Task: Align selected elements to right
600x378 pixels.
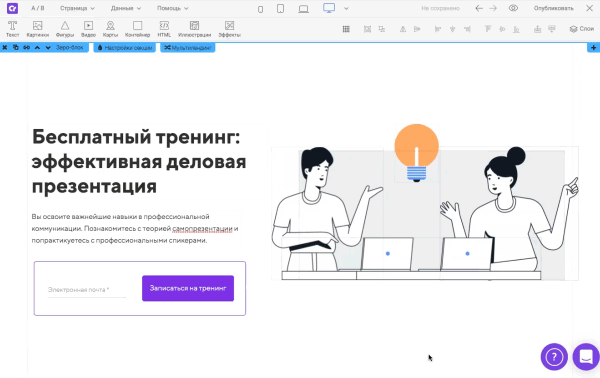Action: pos(467,29)
